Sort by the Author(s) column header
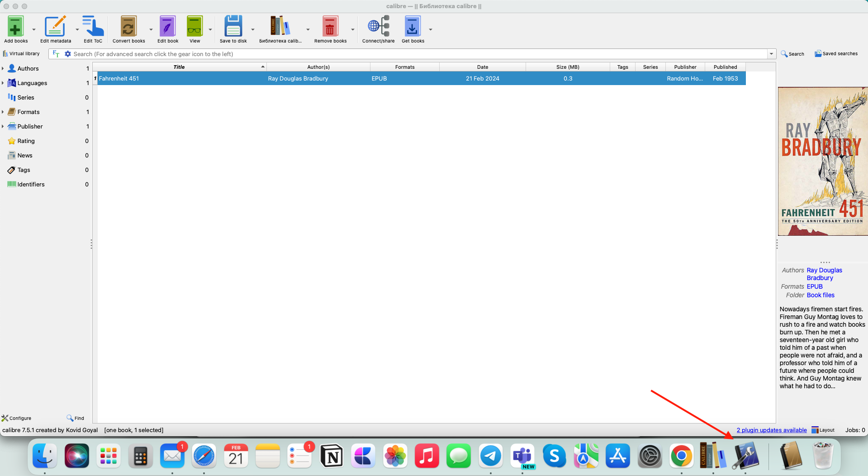This screenshot has width=868, height=476. (x=318, y=67)
